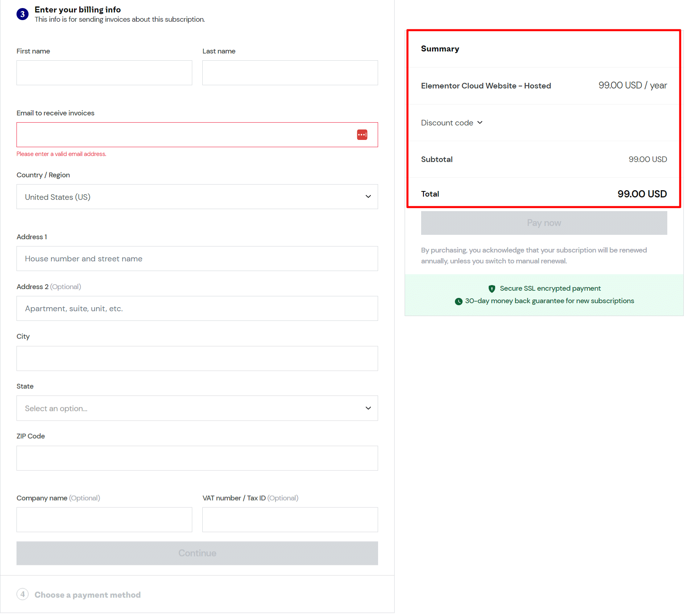
Task: Click the Company name optional field
Action: pyautogui.click(x=104, y=519)
